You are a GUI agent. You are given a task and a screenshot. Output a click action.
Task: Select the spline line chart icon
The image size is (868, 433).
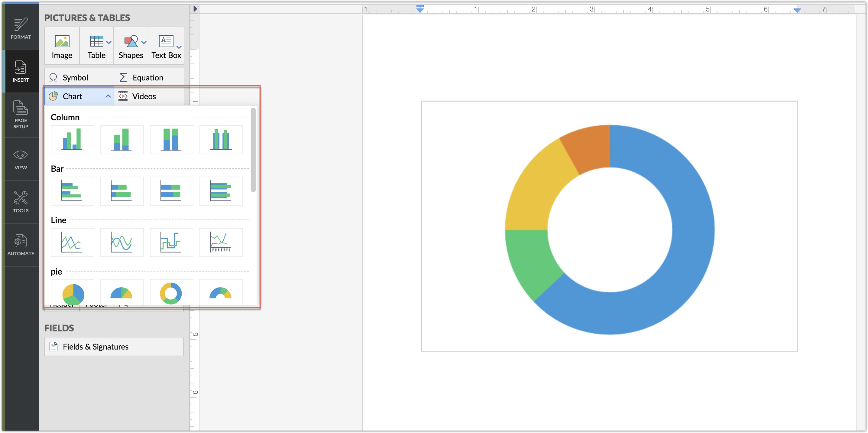[121, 242]
